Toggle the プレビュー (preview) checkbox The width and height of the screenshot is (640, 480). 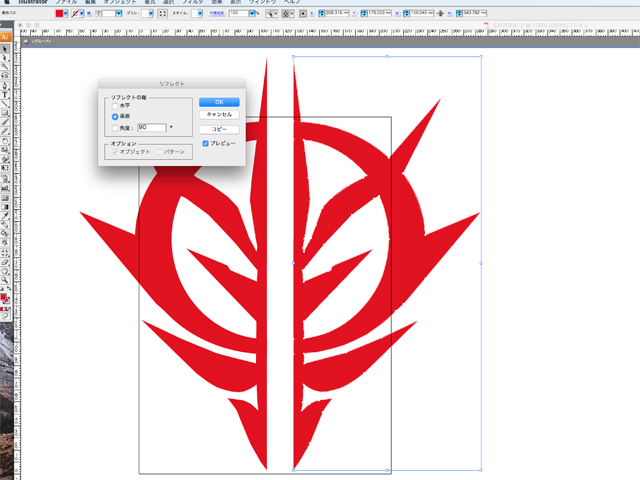[206, 144]
